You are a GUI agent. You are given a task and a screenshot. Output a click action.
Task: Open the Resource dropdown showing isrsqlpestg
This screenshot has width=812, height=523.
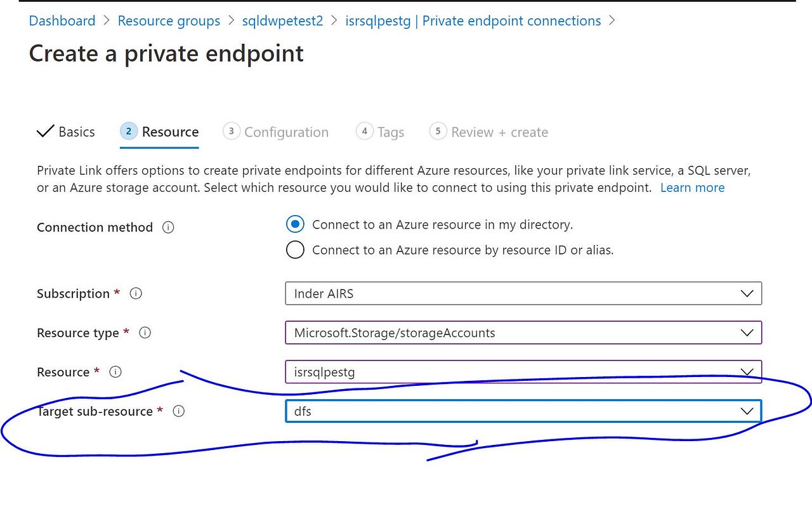(523, 372)
